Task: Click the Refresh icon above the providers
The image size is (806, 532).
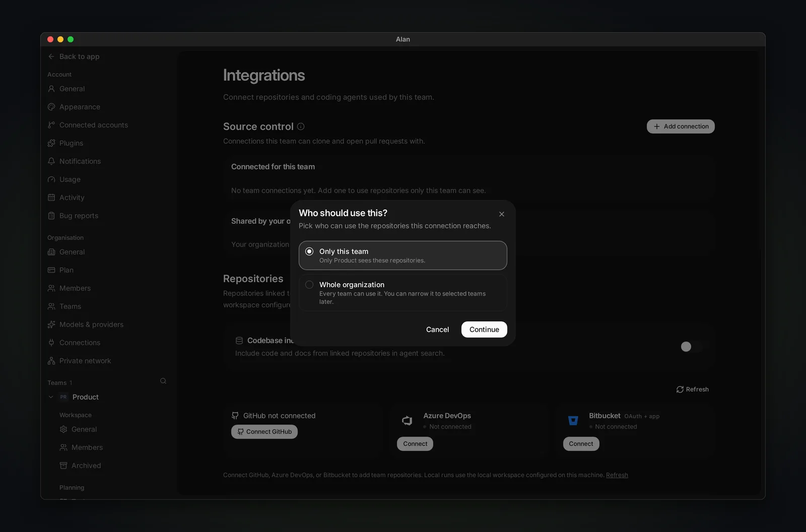Action: click(x=680, y=389)
